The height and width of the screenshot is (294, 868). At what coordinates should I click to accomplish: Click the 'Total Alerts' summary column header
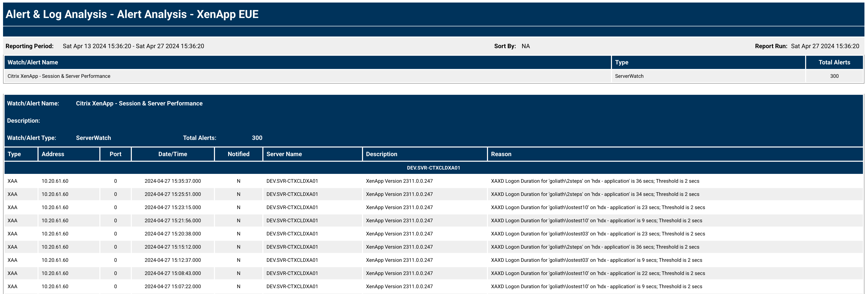click(834, 62)
